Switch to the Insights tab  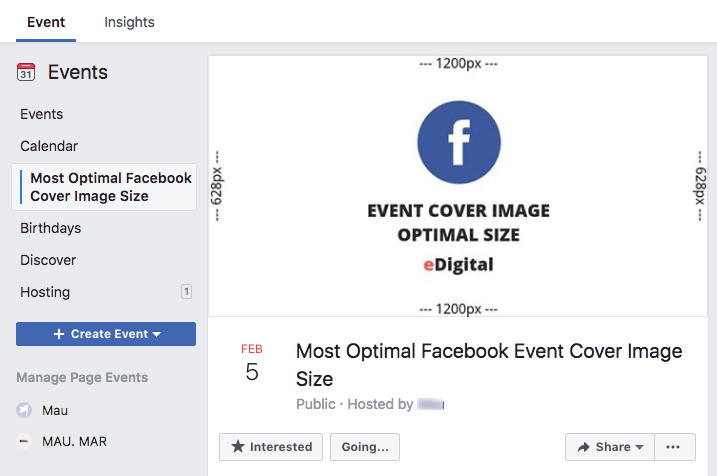coord(129,22)
